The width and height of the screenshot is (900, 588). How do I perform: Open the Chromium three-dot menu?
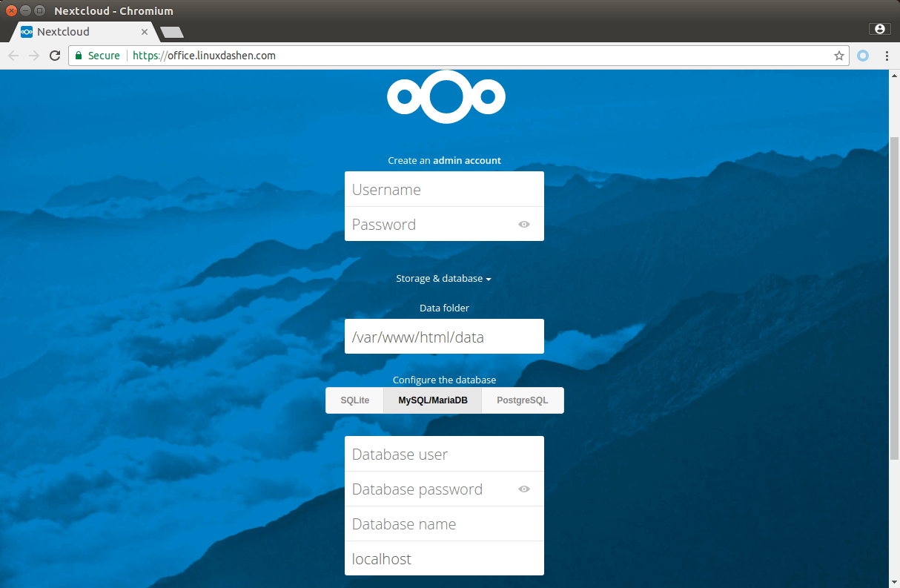click(887, 56)
